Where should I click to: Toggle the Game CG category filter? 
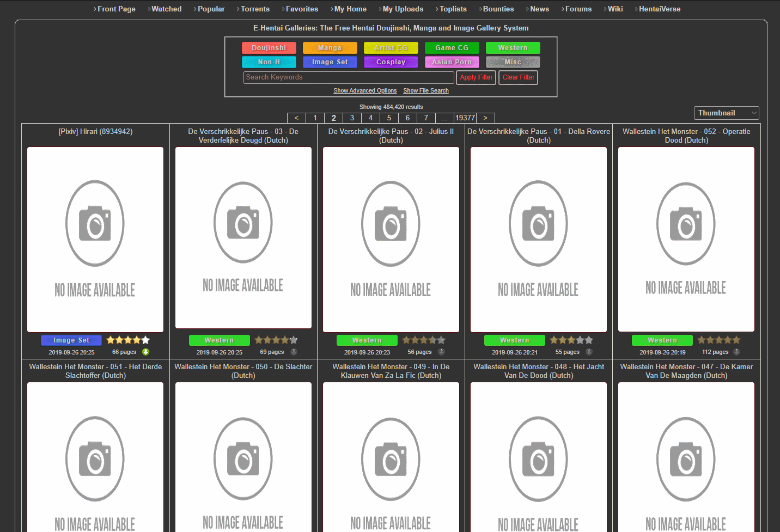tap(452, 48)
